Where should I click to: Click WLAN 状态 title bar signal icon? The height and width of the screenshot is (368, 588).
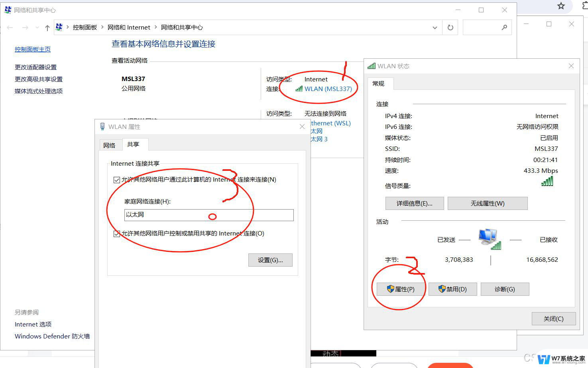(x=372, y=66)
